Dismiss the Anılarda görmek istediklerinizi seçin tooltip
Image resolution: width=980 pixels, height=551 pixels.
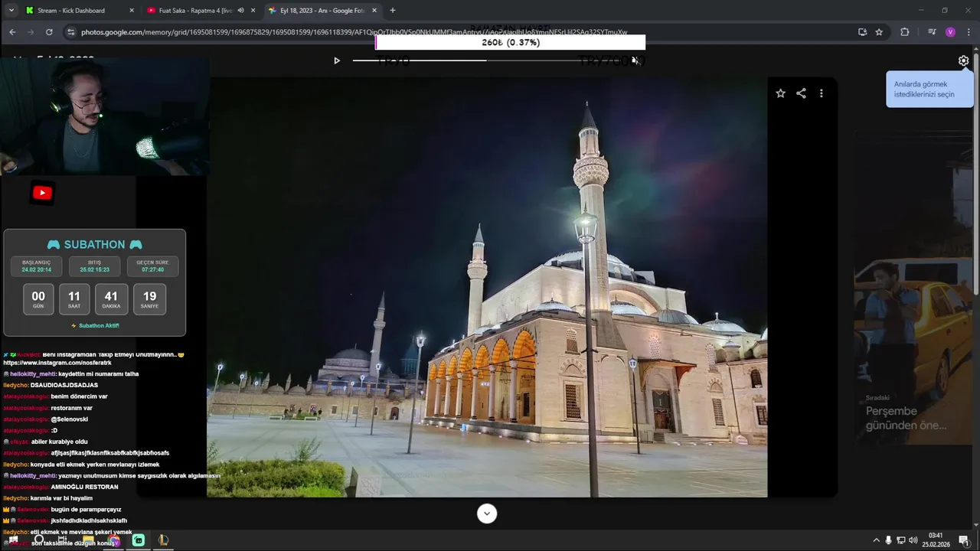point(929,89)
